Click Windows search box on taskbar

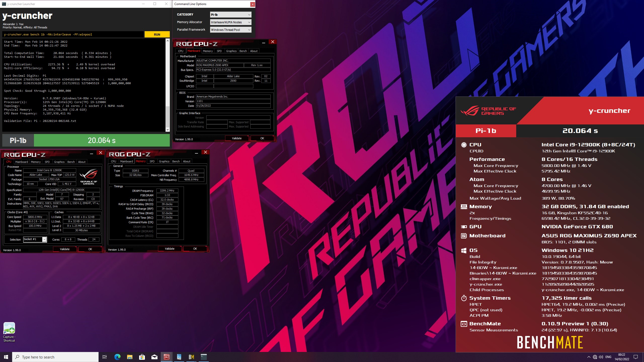(x=55, y=357)
